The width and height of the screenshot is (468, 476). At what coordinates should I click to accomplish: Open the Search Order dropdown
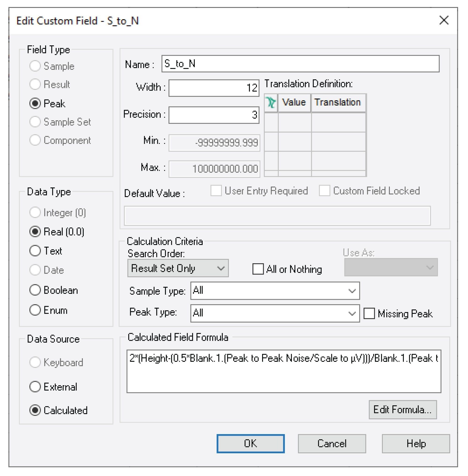178,268
